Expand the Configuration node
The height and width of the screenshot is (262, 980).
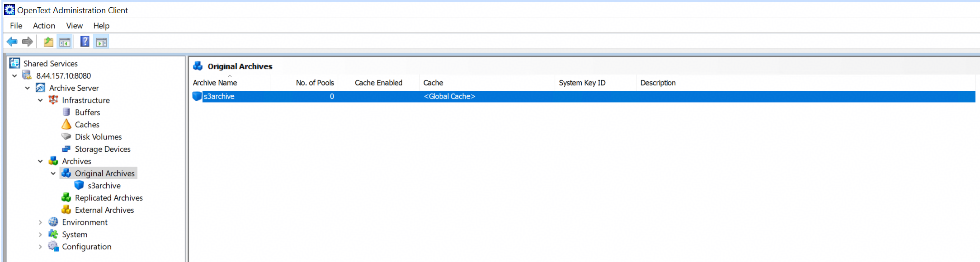click(40, 246)
